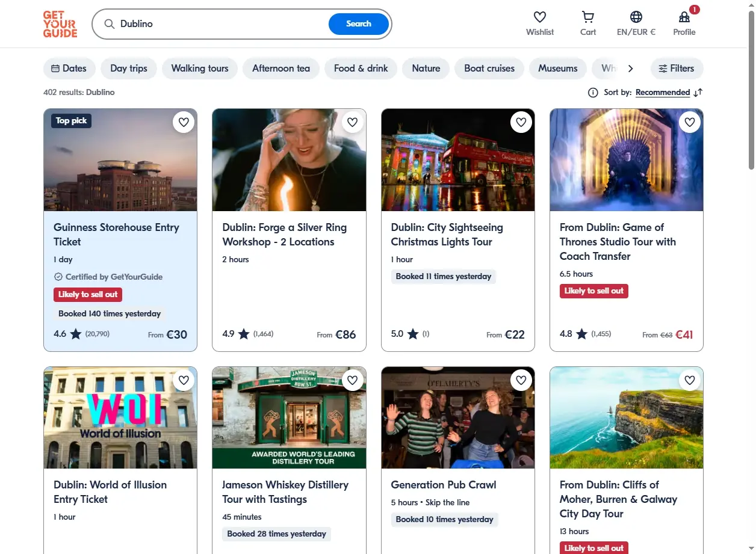Open Jameson Whiskey Distillery Tour with Tastings
Image resolution: width=756 pixels, height=554 pixels.
click(285, 492)
